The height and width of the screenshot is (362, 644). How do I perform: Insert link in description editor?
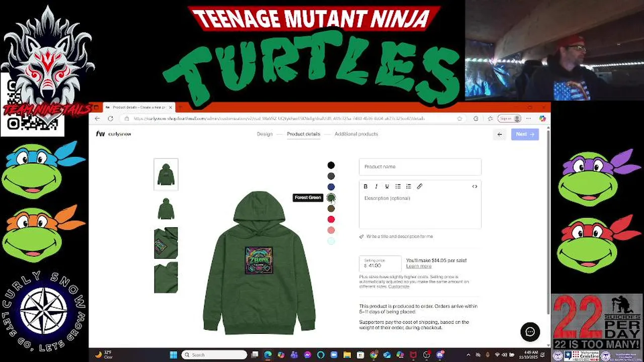pyautogui.click(x=420, y=187)
